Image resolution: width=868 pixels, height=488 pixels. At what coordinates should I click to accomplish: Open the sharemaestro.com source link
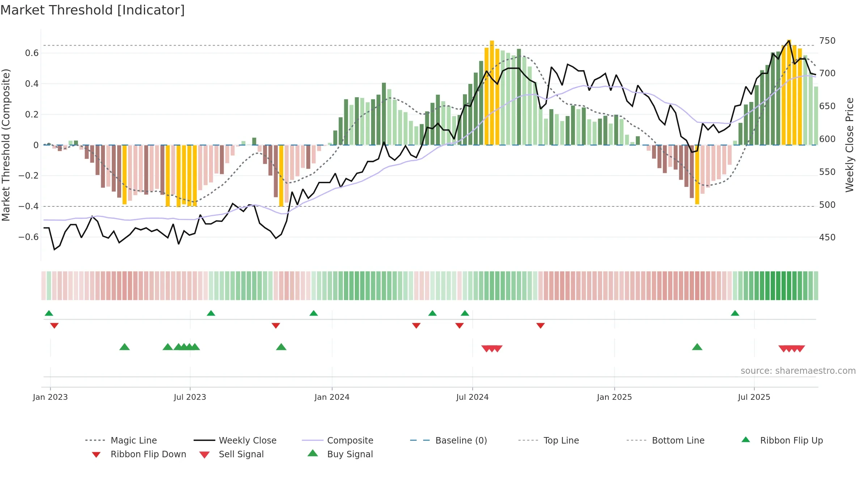tap(798, 371)
